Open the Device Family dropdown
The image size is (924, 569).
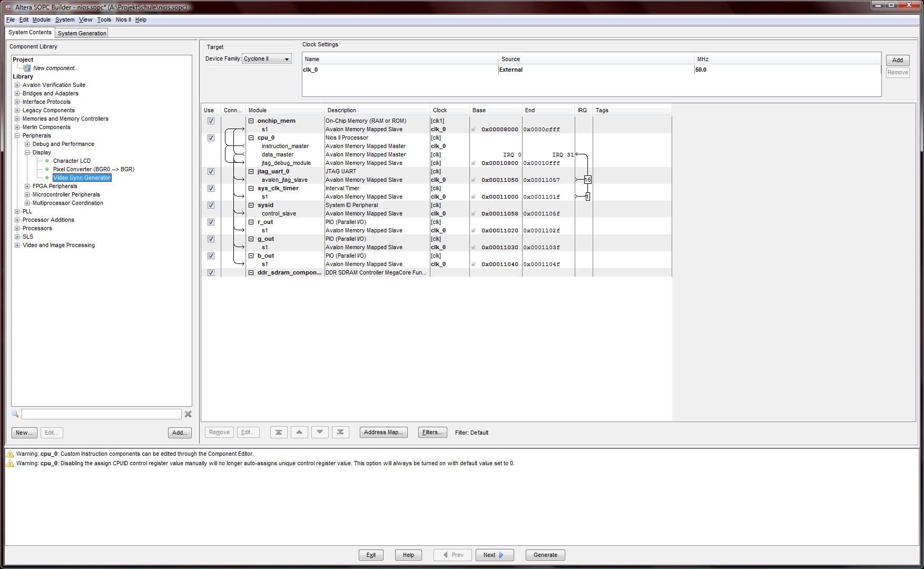coord(267,58)
